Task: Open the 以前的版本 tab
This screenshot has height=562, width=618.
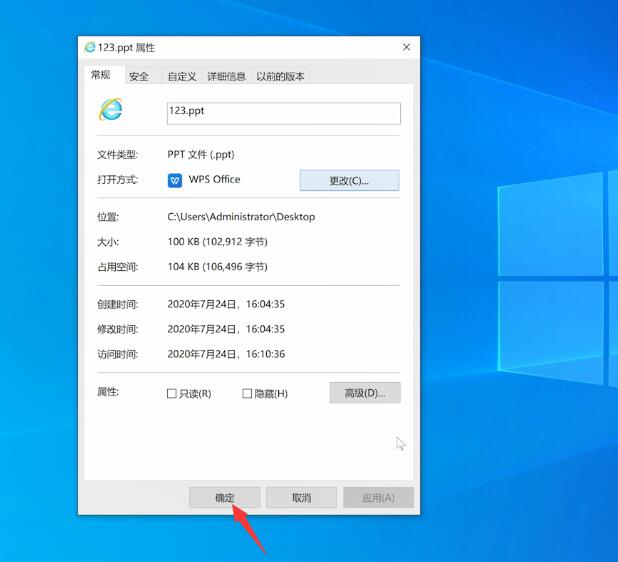Action: coord(280,76)
